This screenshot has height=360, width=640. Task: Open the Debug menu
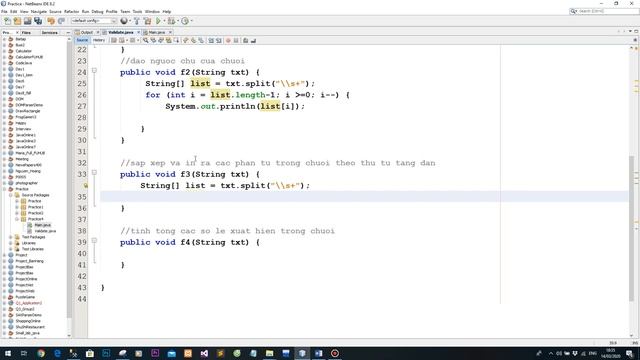tap(97, 11)
